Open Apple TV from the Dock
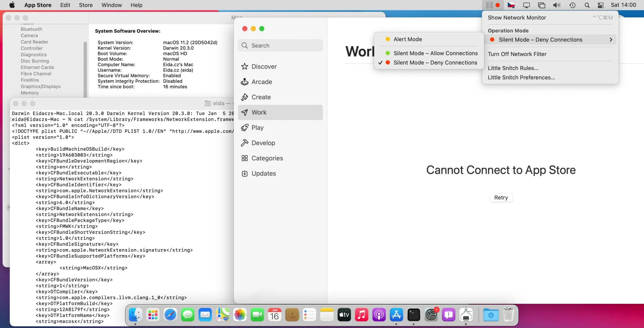 pyautogui.click(x=344, y=314)
